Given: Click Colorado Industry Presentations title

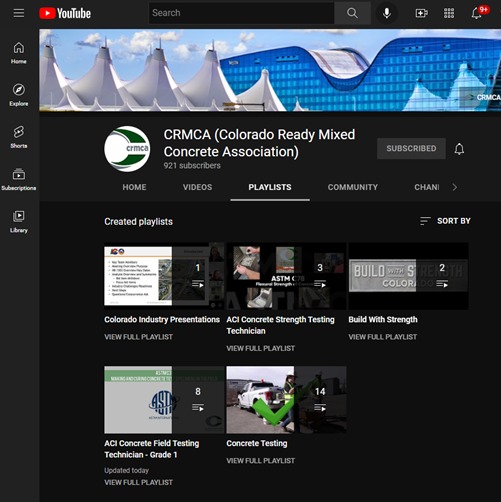Looking at the screenshot, I should (162, 319).
